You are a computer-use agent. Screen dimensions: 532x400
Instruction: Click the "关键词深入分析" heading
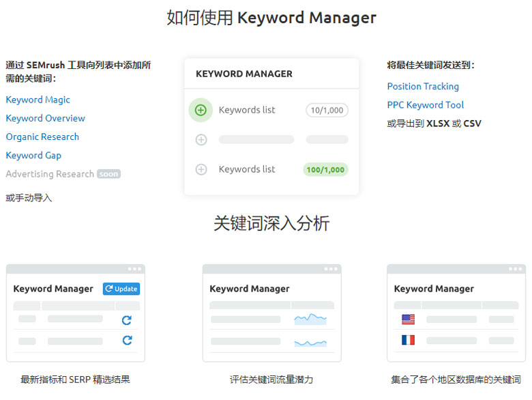[271, 223]
